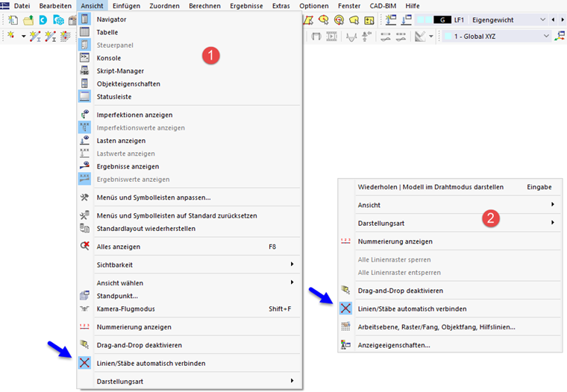Click the freeform lasso selection icon
Image resolution: width=567 pixels, height=392 pixels.
354,20
